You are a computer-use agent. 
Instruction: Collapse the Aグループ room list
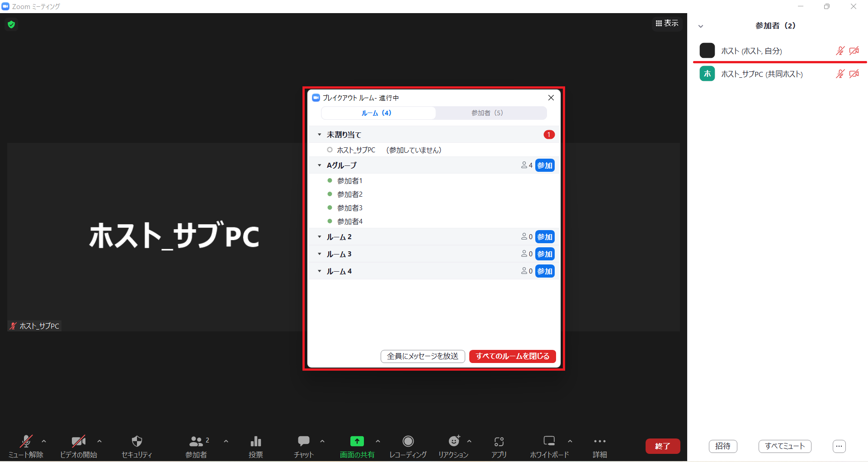tap(320, 165)
